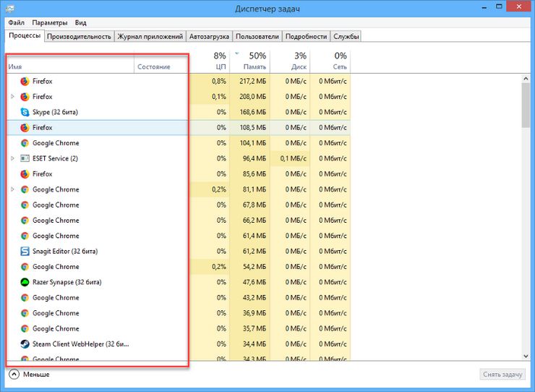Click the Steam Client WebHelper icon
Viewport: 535px width, 392px height.
25,344
